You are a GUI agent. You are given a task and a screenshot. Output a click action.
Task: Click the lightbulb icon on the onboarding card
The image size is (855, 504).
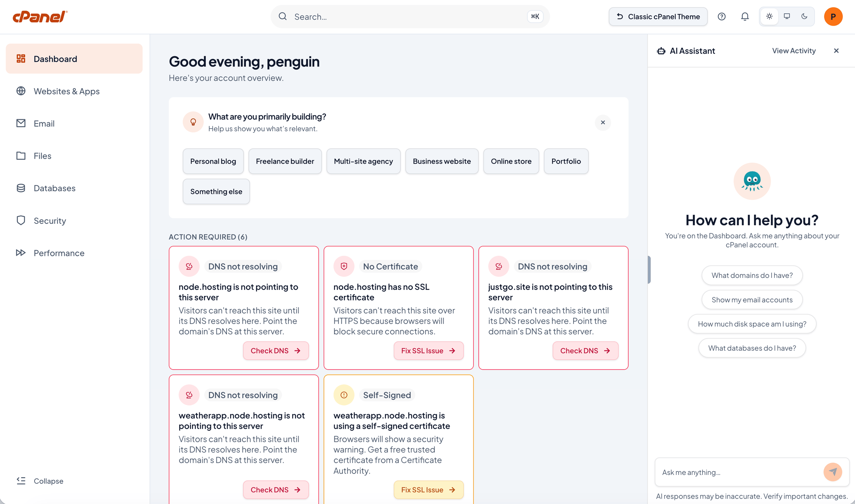pyautogui.click(x=193, y=122)
